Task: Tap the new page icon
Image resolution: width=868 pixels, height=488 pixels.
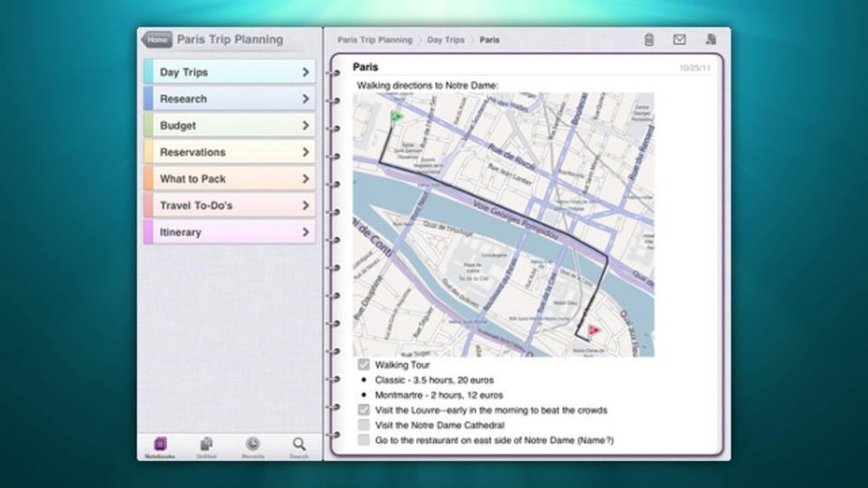Action: (711, 39)
